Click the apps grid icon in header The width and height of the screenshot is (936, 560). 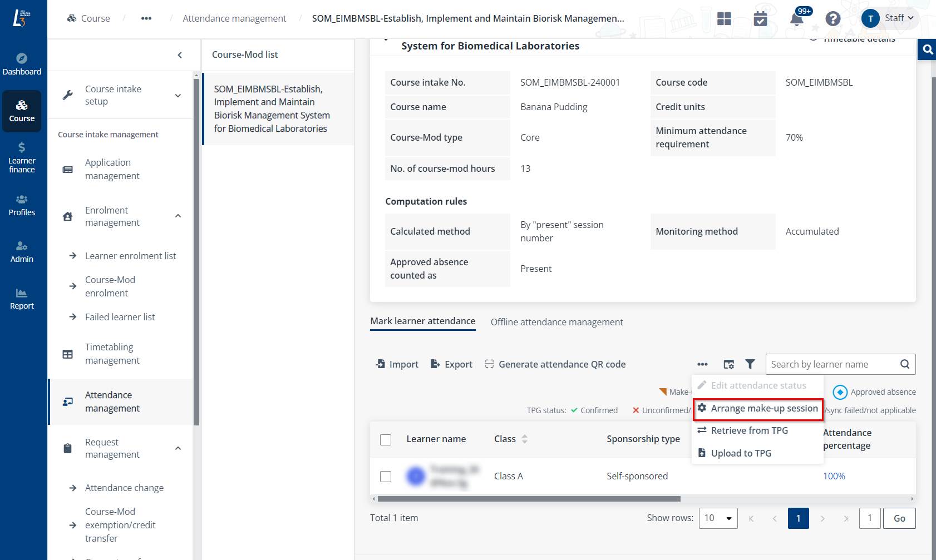point(724,19)
